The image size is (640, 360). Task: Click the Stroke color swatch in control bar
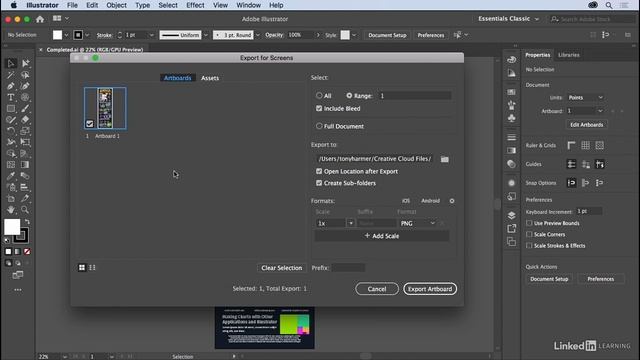[78, 35]
